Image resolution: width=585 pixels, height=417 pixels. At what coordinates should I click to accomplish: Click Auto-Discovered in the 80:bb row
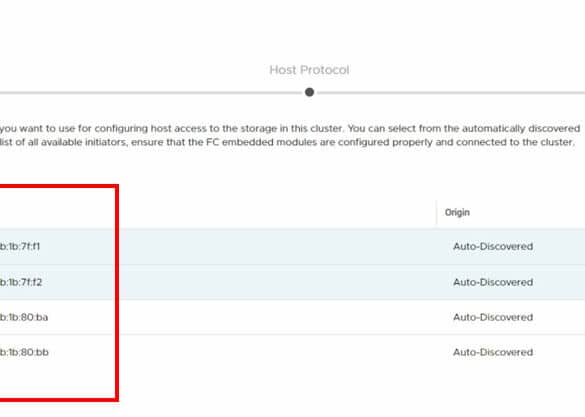click(493, 352)
